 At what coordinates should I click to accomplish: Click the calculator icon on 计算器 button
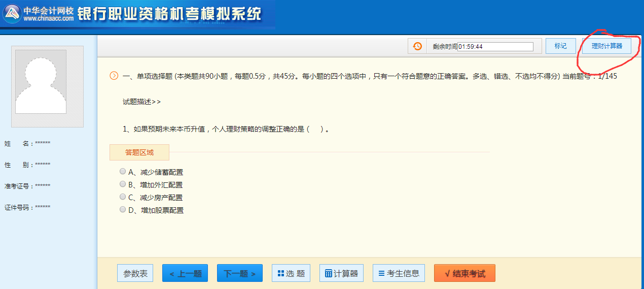point(329,273)
